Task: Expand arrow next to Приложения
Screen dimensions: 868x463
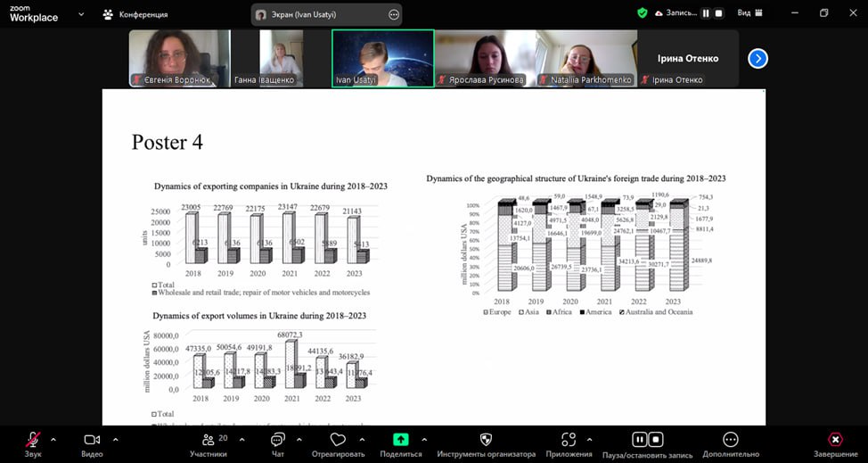Action: pos(589,440)
